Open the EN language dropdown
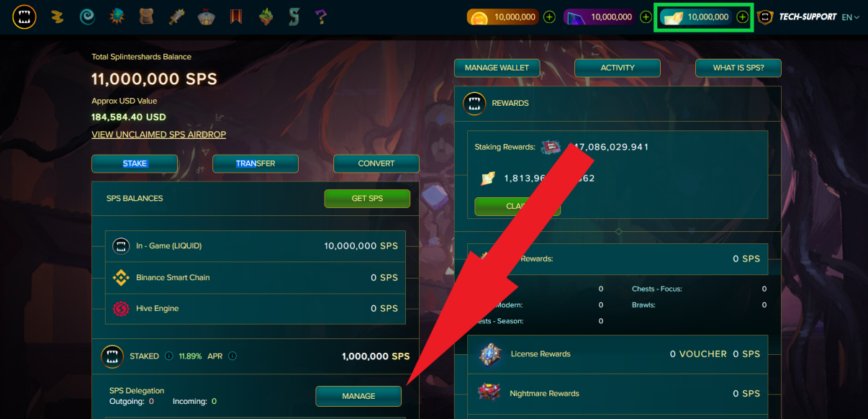Screen dimensions: 868x419 tap(851, 17)
